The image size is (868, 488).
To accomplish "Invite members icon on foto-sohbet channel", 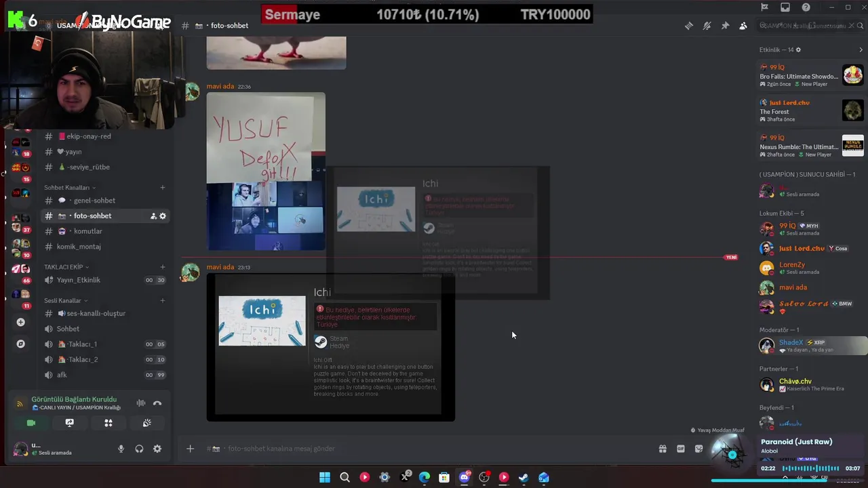I will point(153,216).
